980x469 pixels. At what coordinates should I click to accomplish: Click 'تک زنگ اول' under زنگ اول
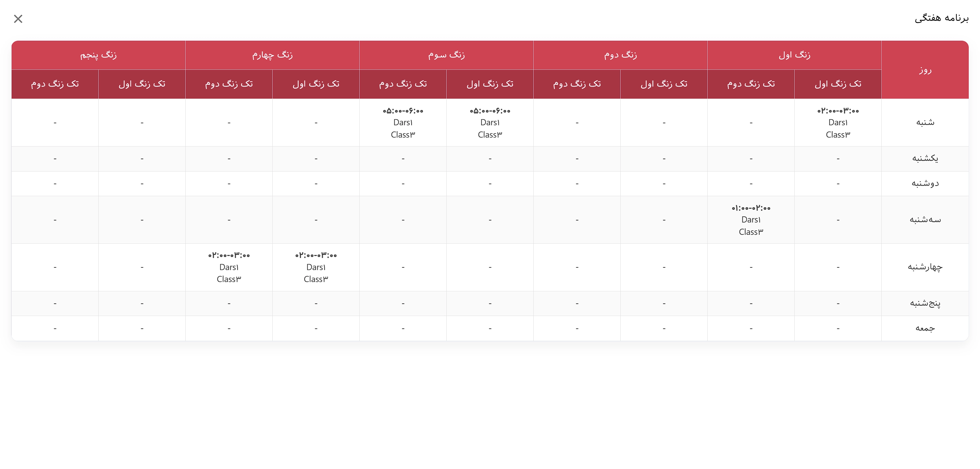tap(838, 84)
